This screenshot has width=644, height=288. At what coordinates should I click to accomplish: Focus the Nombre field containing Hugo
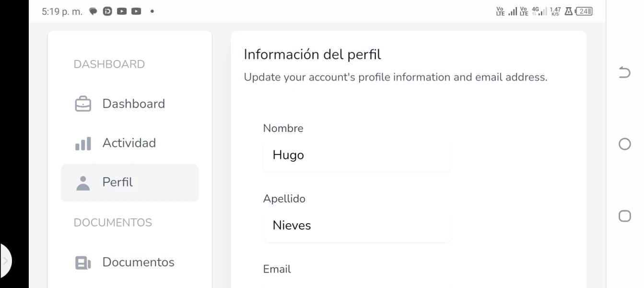coord(357,156)
